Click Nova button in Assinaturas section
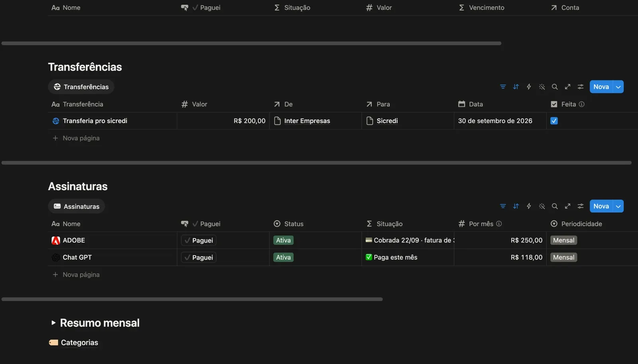 click(601, 206)
